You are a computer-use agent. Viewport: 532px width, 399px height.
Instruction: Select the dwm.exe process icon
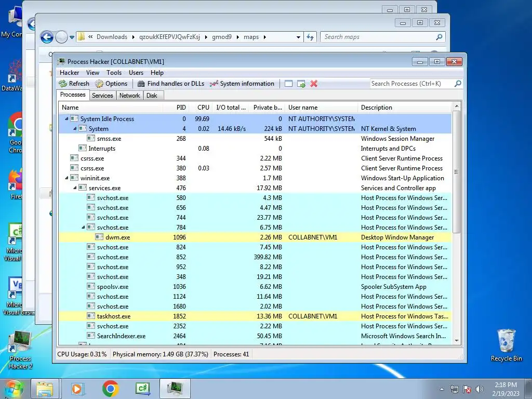(99, 237)
